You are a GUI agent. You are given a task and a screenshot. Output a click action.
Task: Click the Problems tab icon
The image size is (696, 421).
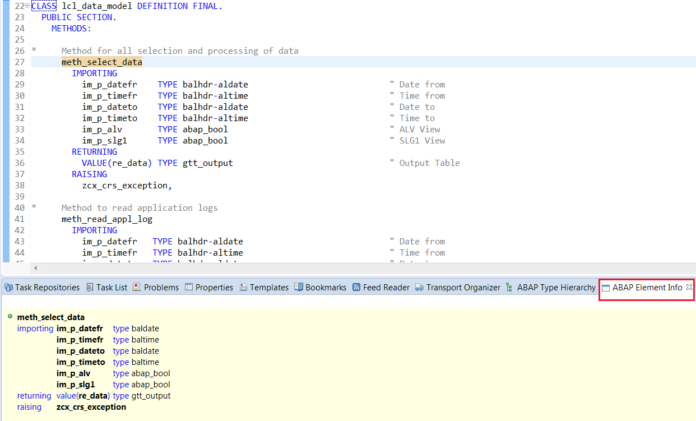coord(137,287)
